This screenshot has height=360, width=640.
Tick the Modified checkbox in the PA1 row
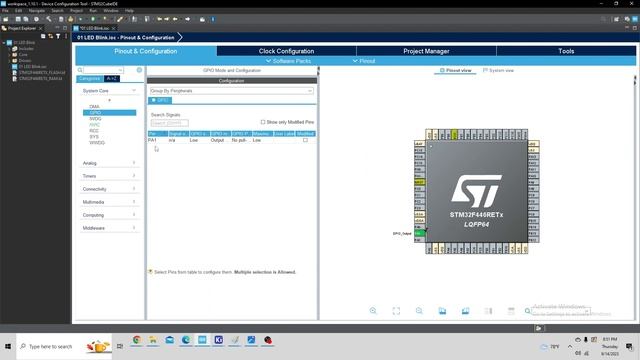click(305, 140)
